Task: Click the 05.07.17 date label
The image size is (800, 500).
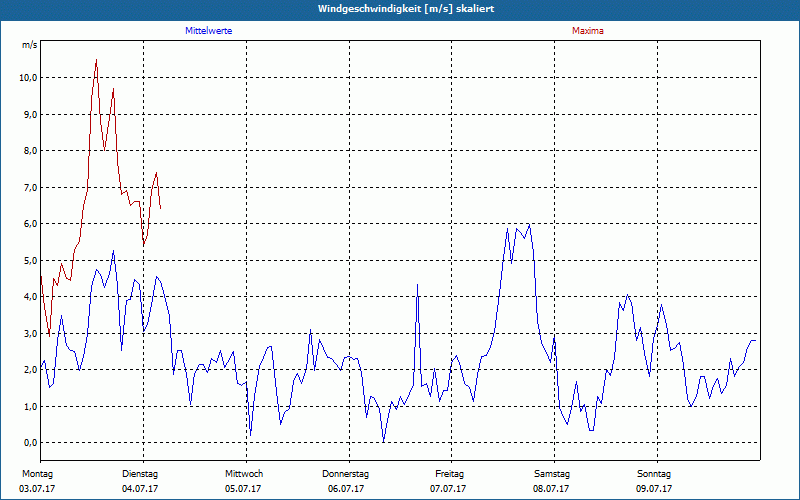Action: pos(243,489)
